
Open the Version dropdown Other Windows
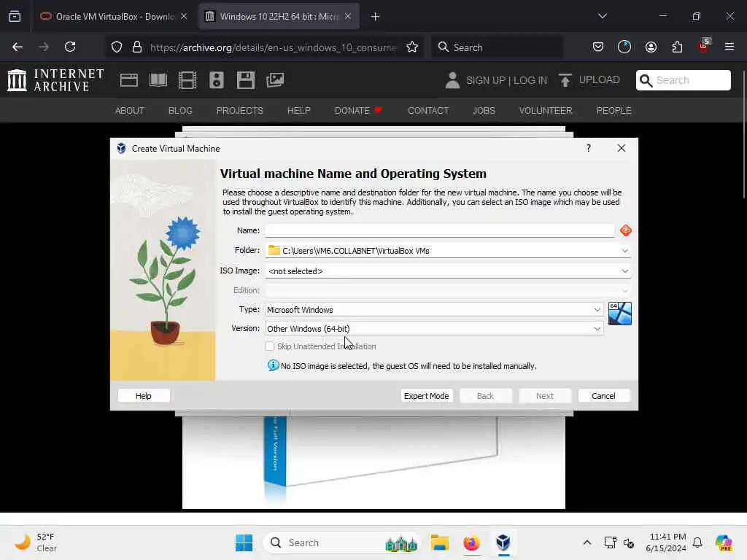pos(434,329)
